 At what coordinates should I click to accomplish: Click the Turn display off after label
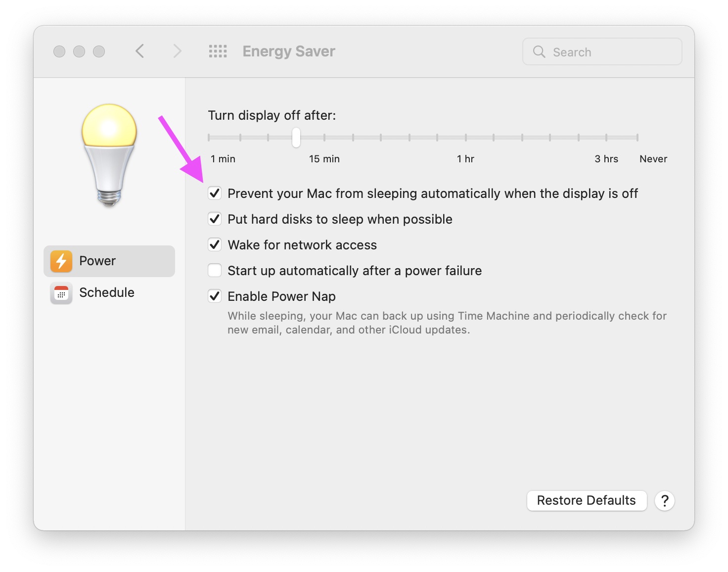coord(272,115)
